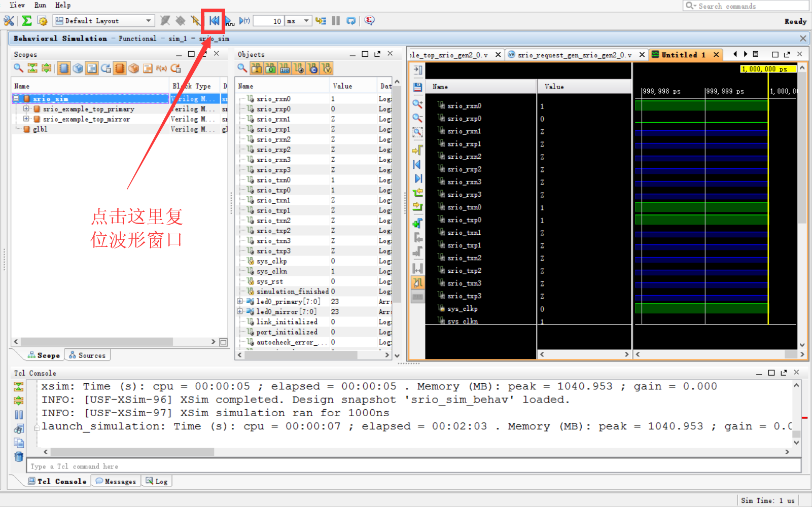Zoom in on the waveform
This screenshot has width=812, height=507.
tap(417, 103)
